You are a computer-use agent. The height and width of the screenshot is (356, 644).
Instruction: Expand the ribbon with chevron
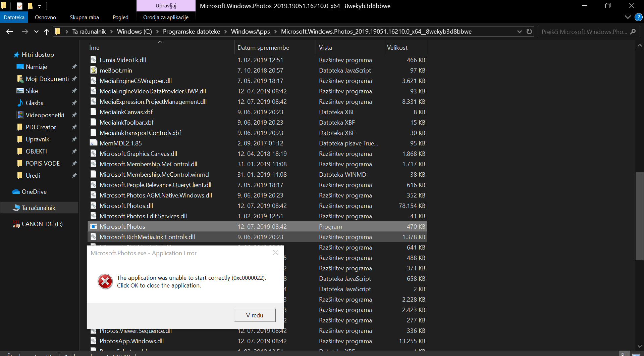click(628, 17)
